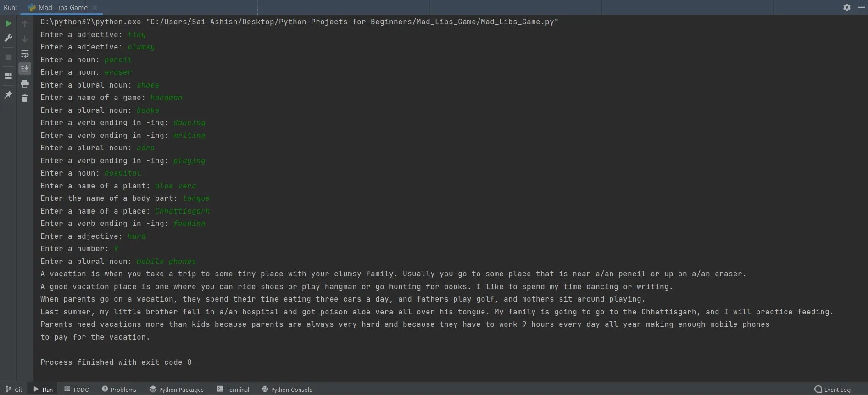
Task: Pin the Run tab
Action: point(8,95)
